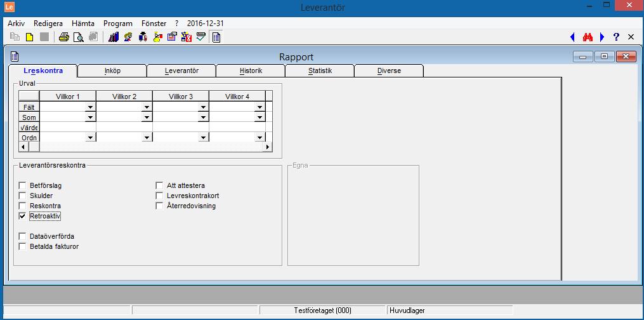Click the person portrait icon

(x=128, y=37)
